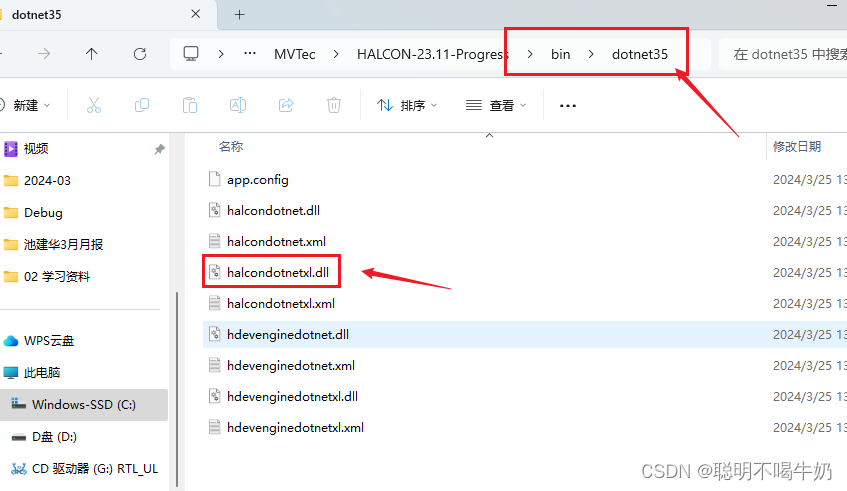Click the Share icon in toolbar
847x491 pixels.
pos(286,105)
